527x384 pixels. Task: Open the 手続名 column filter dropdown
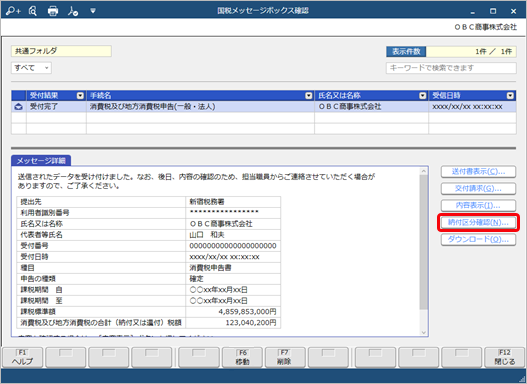point(309,96)
